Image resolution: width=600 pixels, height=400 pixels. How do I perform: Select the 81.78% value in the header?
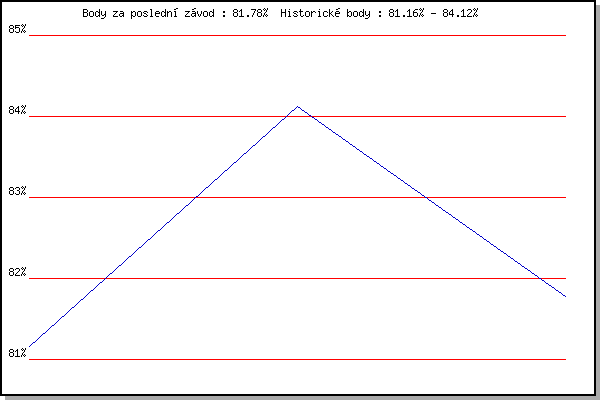pyautogui.click(x=250, y=13)
